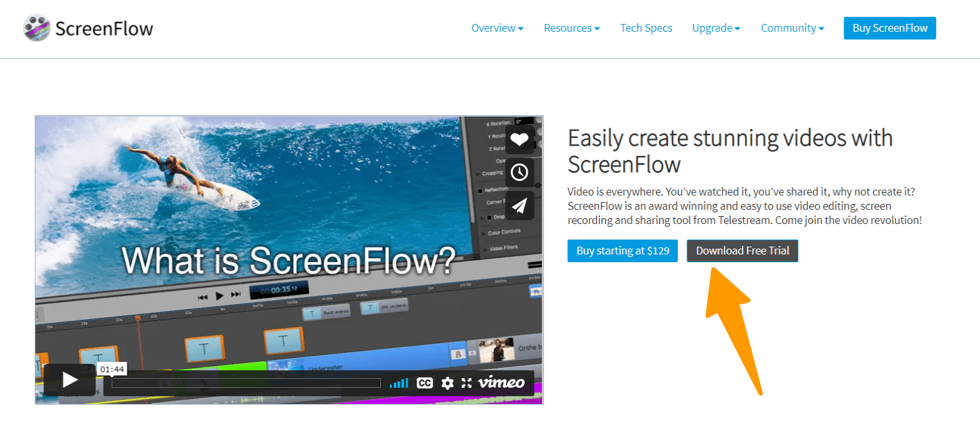The height and width of the screenshot is (437, 980).
Task: Click the surfer video thumbnail
Action: pyautogui.click(x=259, y=194)
